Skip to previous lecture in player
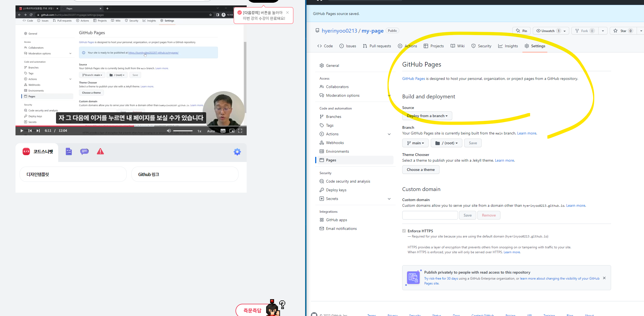 coord(30,131)
